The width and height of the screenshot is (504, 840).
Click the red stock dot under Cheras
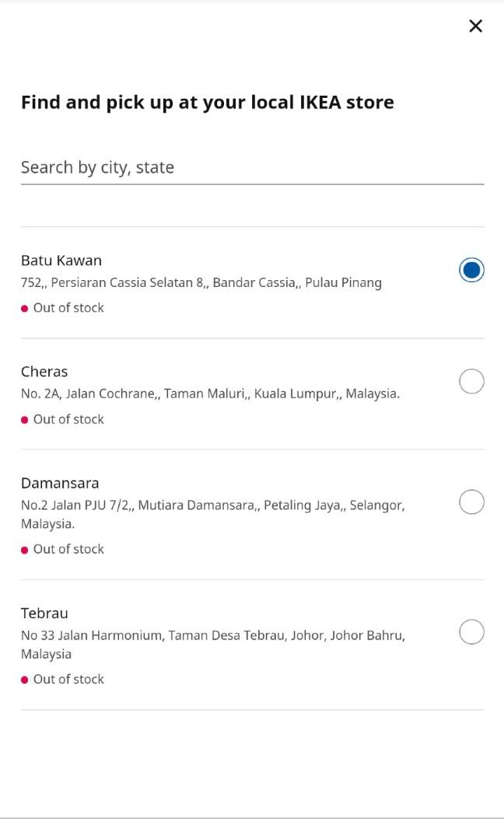[x=25, y=420]
